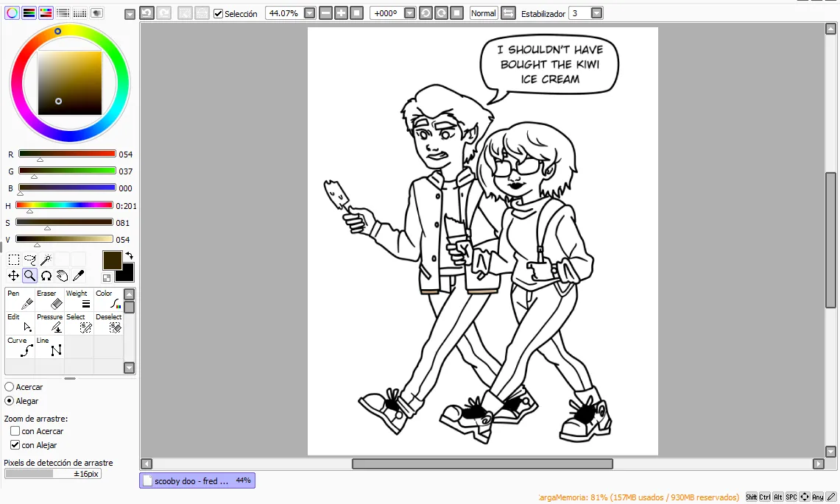Select the Alegar radio option

tap(9, 401)
